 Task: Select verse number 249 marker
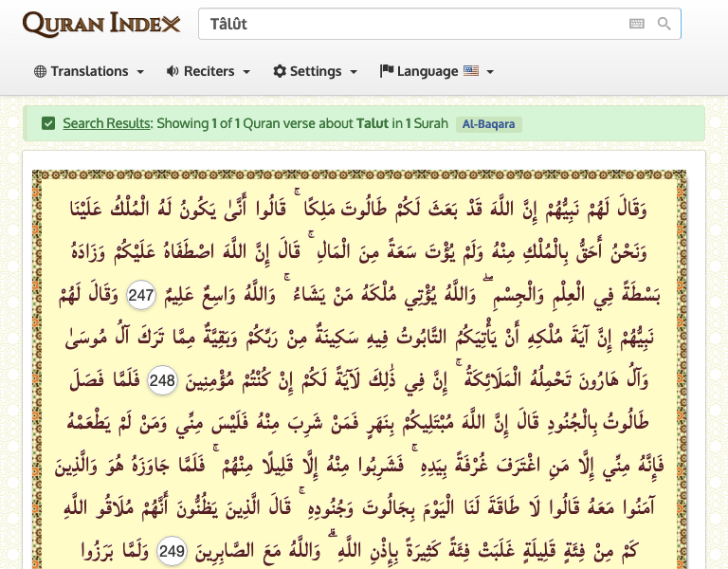pyautogui.click(x=172, y=552)
